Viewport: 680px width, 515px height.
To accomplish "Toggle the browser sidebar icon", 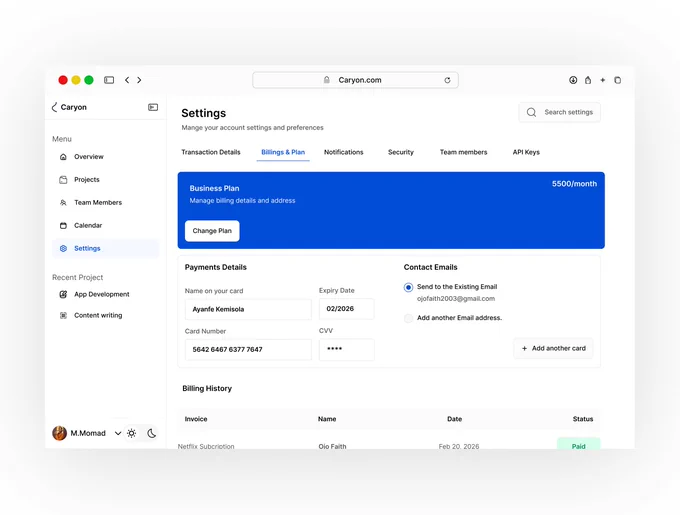I will pyautogui.click(x=109, y=80).
